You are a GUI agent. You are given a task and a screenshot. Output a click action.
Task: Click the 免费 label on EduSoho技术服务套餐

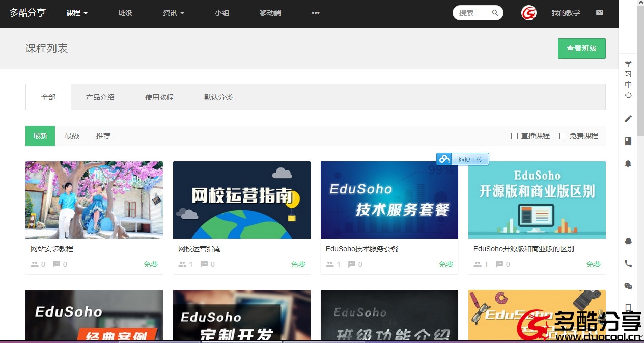click(x=446, y=264)
